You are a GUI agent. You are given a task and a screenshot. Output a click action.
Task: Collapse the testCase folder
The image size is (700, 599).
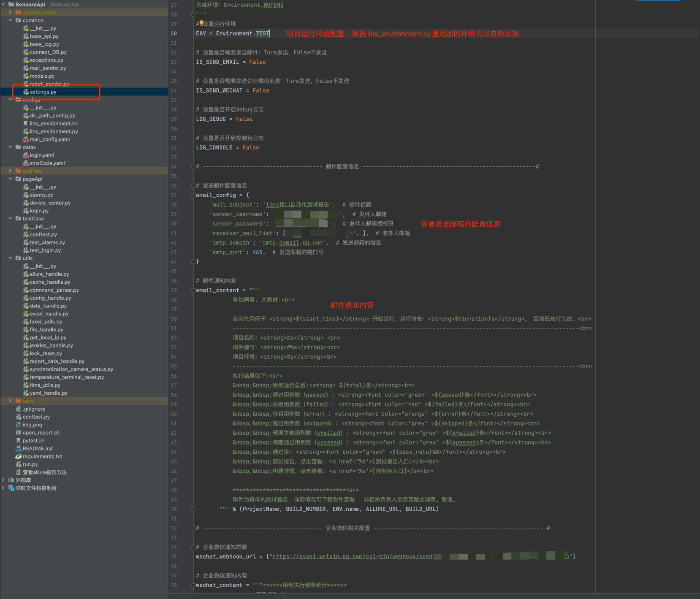[x=10, y=219]
